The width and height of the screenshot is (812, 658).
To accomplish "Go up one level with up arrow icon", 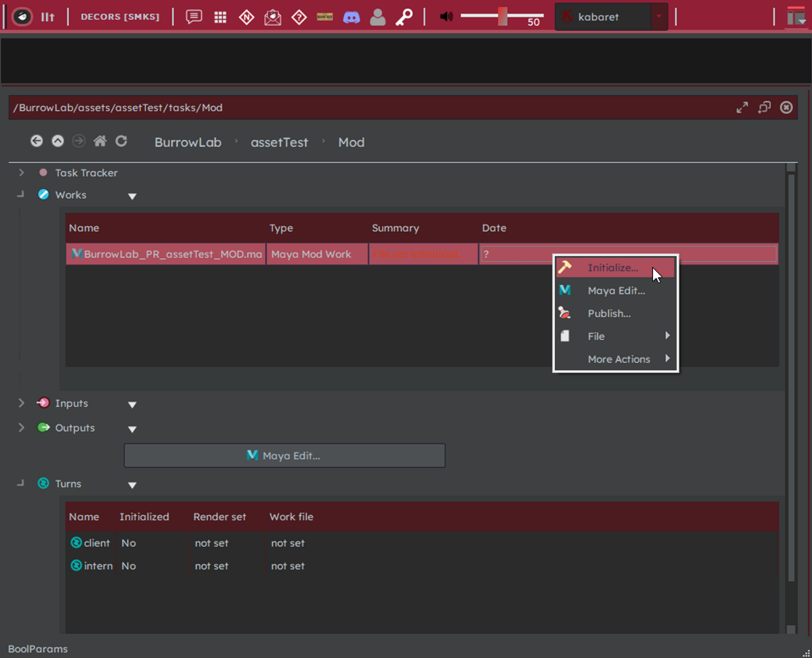I will 58,141.
